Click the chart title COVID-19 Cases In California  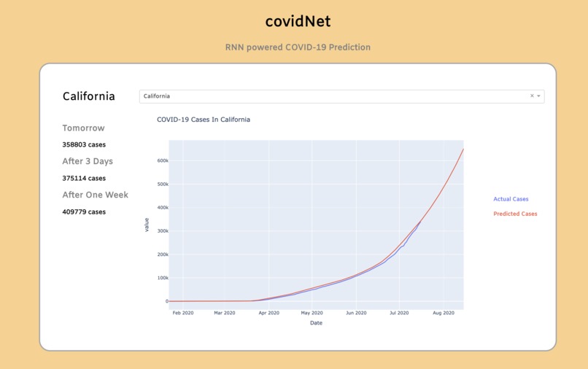point(204,120)
